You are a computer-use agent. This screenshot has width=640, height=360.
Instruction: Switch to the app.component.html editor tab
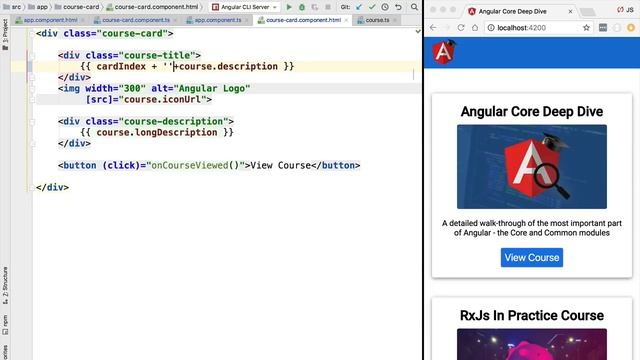click(x=50, y=20)
